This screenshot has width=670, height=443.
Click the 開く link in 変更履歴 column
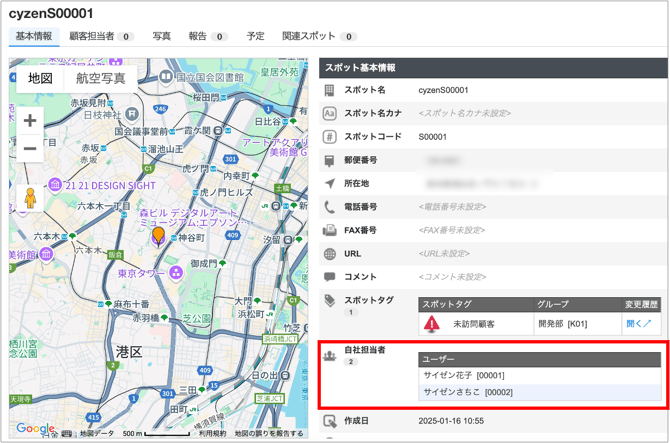[638, 324]
